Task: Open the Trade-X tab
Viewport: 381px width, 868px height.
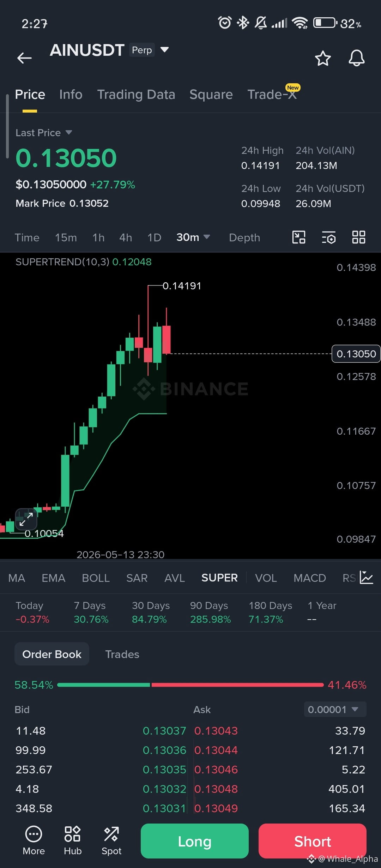Action: tap(272, 95)
